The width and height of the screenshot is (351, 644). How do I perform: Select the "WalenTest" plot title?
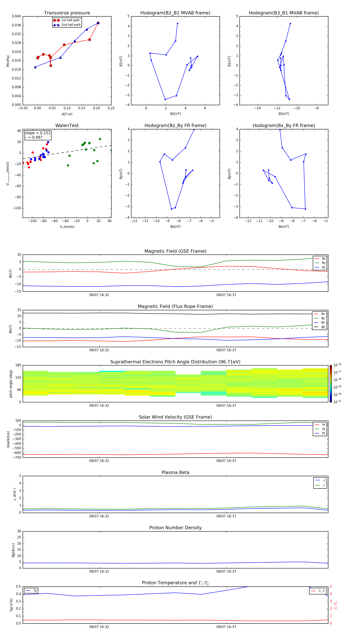click(67, 125)
